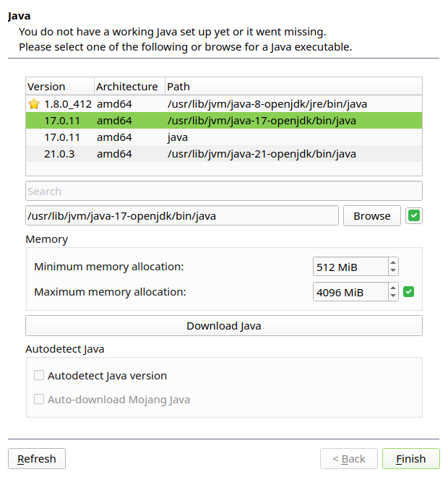Viewport: 448px width, 477px height.
Task: Click the star icon beside version 1.8.0_412
Action: (x=33, y=104)
